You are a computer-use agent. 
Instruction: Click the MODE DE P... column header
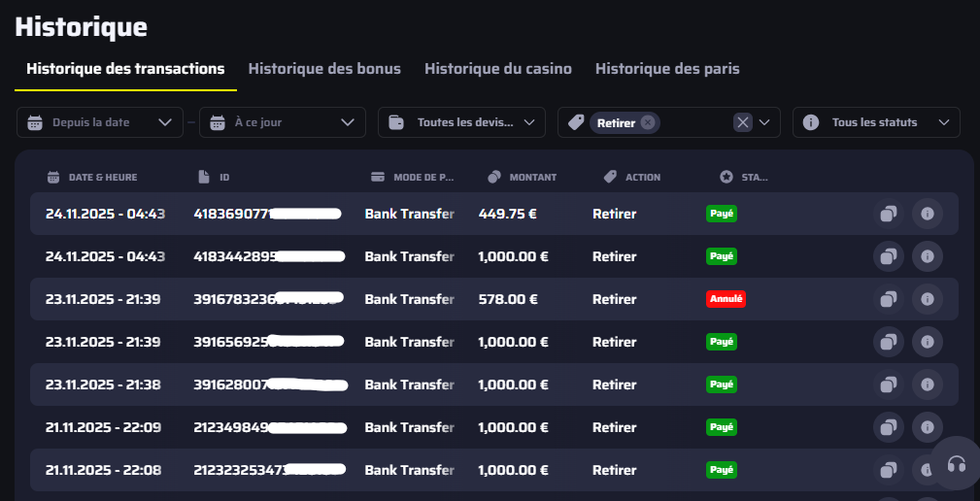413,178
